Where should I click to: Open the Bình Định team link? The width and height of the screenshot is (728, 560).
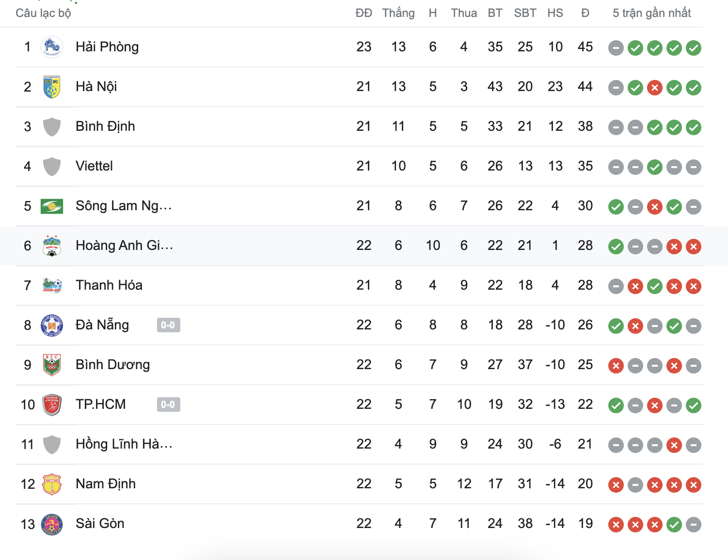105,126
